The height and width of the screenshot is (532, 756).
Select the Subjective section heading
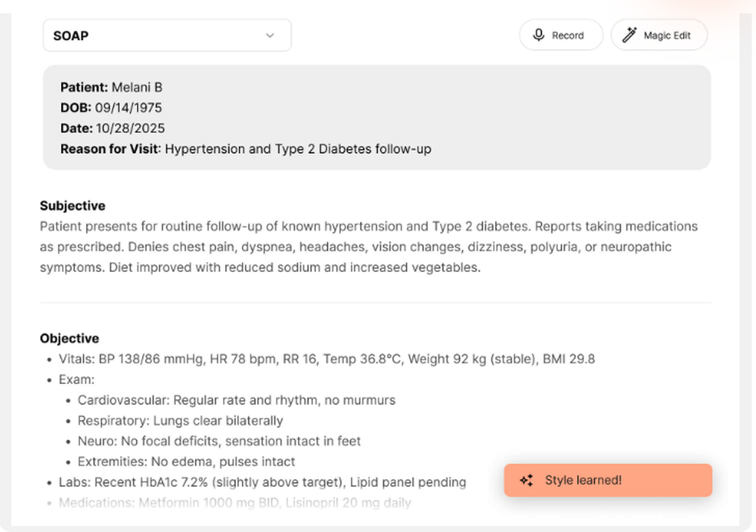73,206
